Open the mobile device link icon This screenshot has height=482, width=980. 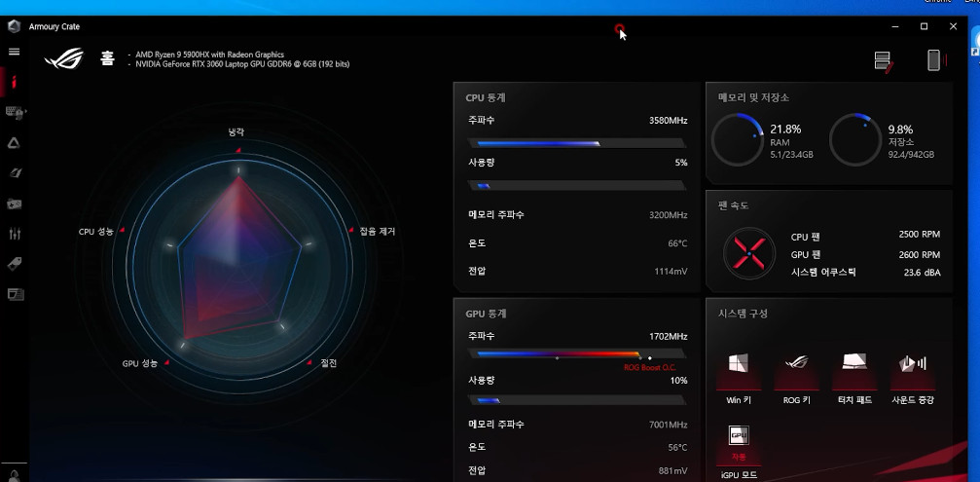pyautogui.click(x=935, y=60)
